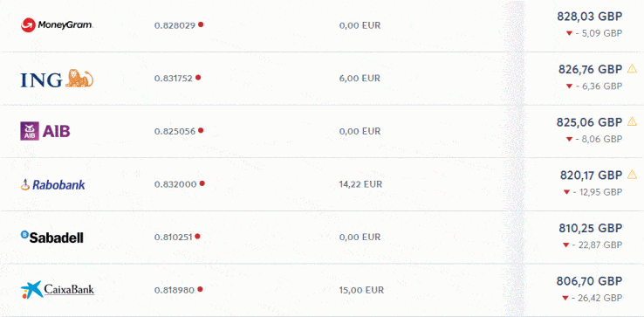
Task: Click the Rabobank logo
Action: 52,184
